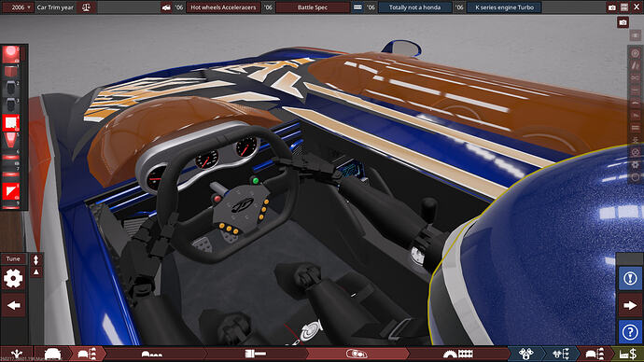Image resolution: width=644 pixels, height=362 pixels.
Task: Click the up-down arrows icon beside Tune
Action: pyautogui.click(x=36, y=259)
